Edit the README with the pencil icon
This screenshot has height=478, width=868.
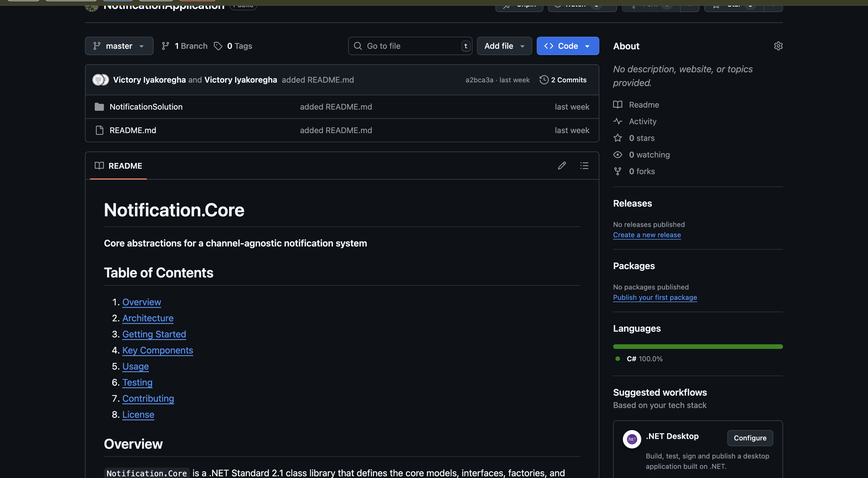click(x=562, y=165)
